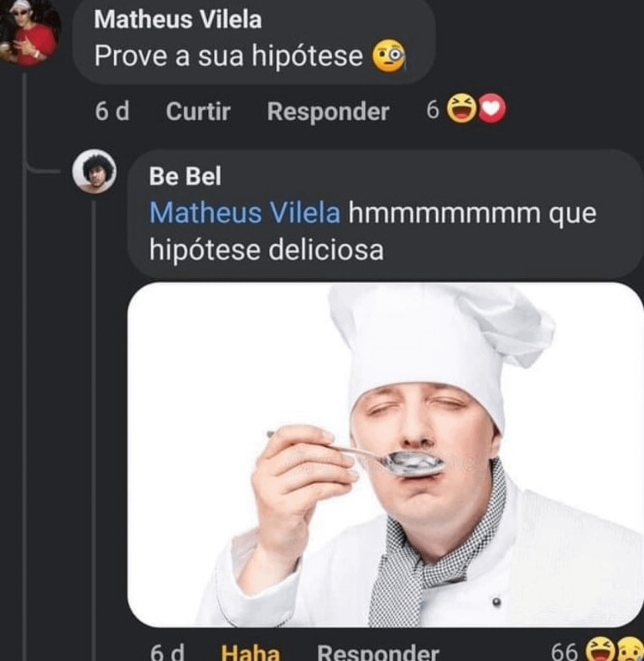Click the first comment's 6 d timestamp
Screen dimensions: 644x661
(x=112, y=112)
